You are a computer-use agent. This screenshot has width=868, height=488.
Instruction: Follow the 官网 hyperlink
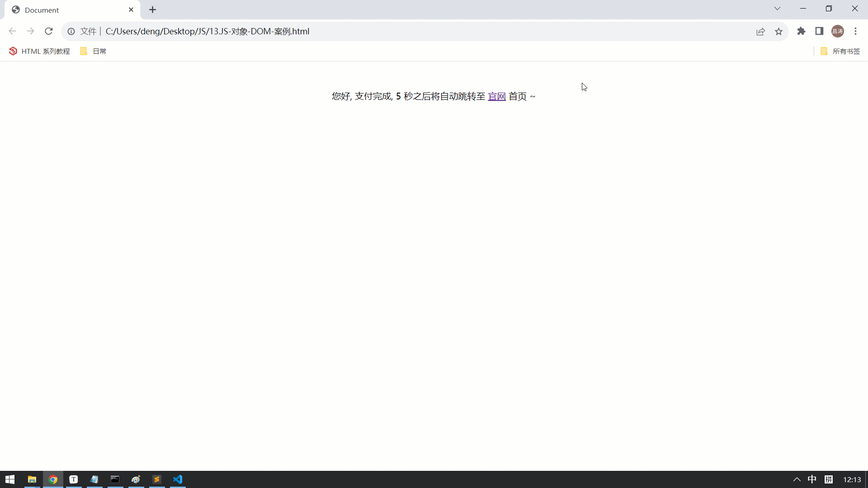(x=497, y=96)
